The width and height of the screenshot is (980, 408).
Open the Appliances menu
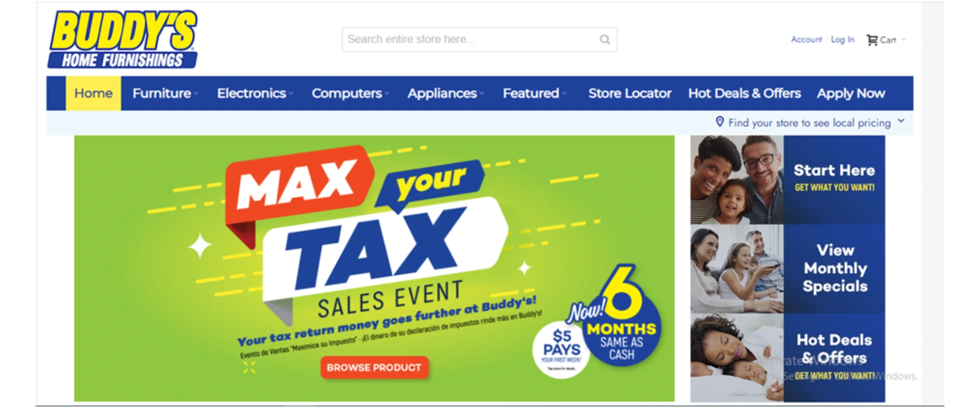pyautogui.click(x=446, y=93)
